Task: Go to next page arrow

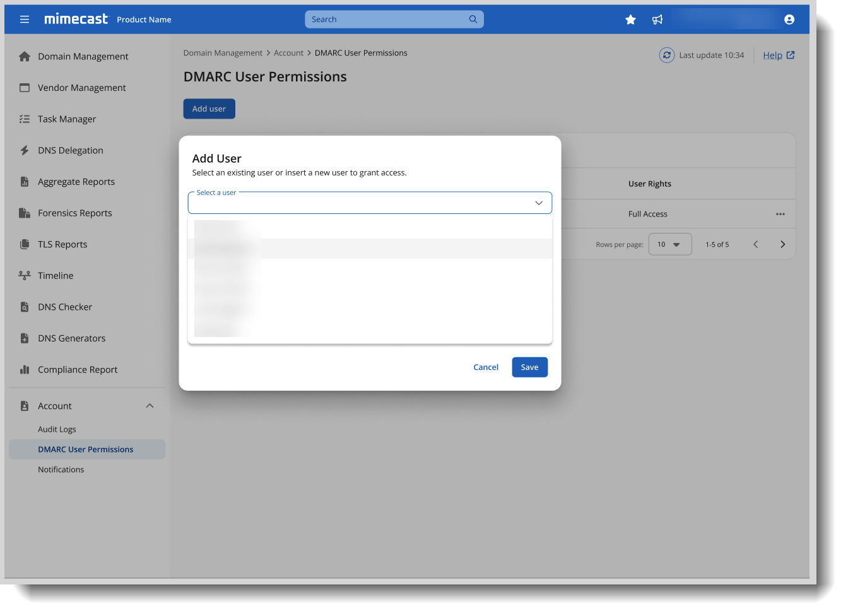Action: (783, 244)
